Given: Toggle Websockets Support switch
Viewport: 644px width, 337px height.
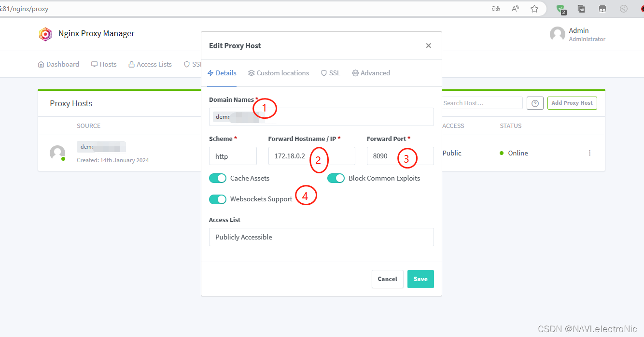Looking at the screenshot, I should point(218,199).
